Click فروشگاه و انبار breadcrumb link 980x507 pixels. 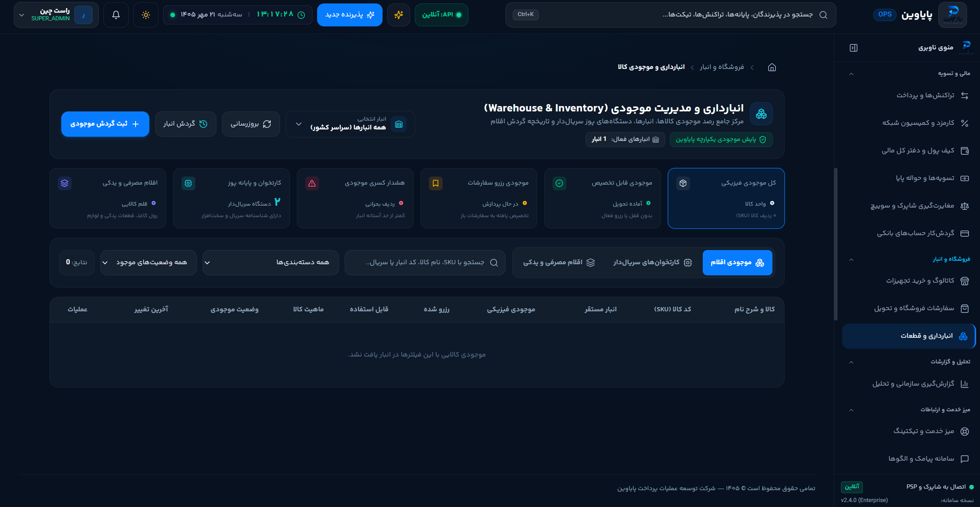coord(722,67)
